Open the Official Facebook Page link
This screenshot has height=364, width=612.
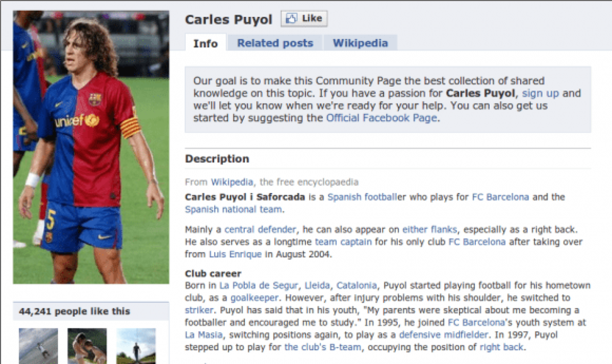tap(381, 118)
